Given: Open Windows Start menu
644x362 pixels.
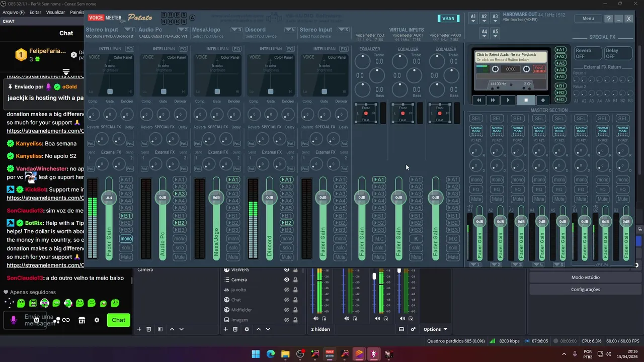Looking at the screenshot, I should click(256, 354).
